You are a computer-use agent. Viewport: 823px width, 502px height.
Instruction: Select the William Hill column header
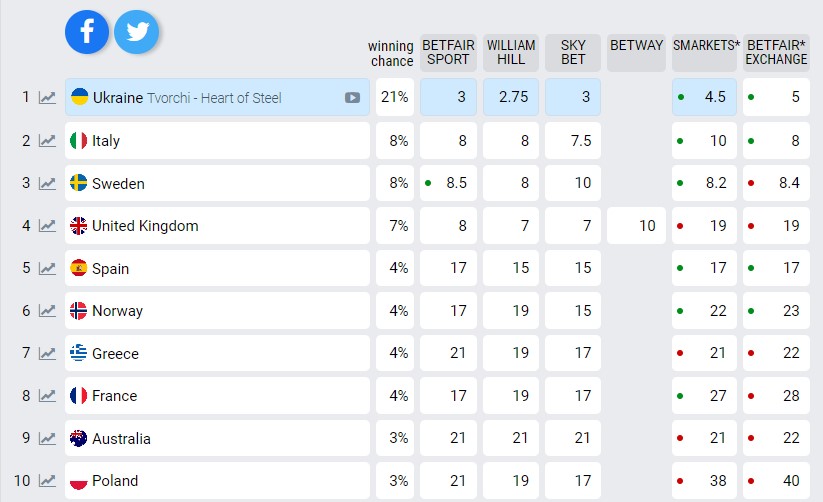(x=511, y=53)
